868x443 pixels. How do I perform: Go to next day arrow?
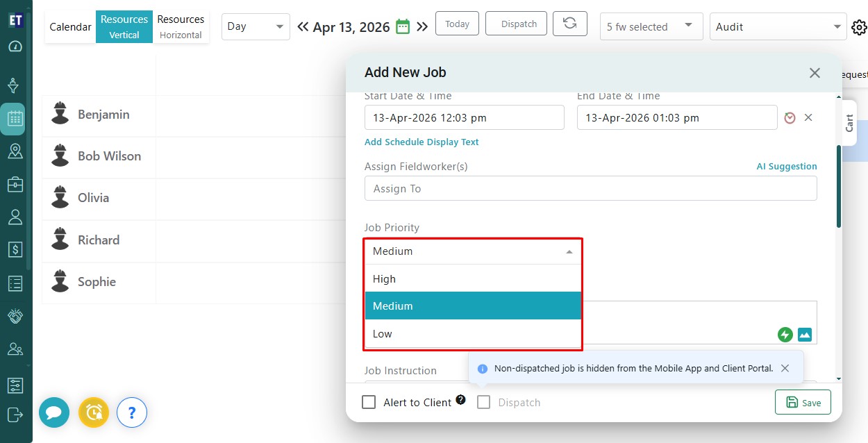pyautogui.click(x=422, y=27)
